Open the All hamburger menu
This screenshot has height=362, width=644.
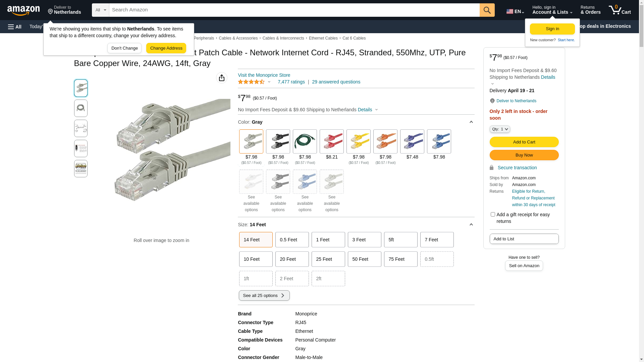click(15, 26)
